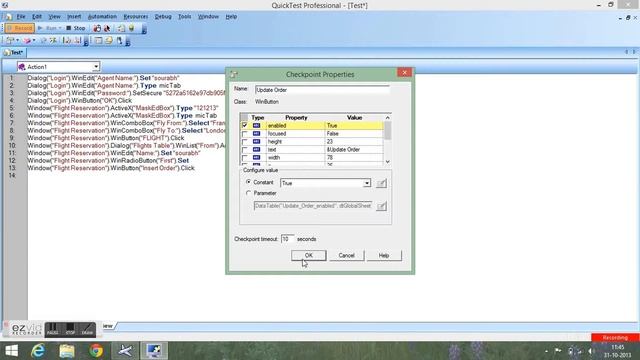This screenshot has width=640, height=360.
Task: Click the yellow database icon in second toolbar
Action: point(109,40)
